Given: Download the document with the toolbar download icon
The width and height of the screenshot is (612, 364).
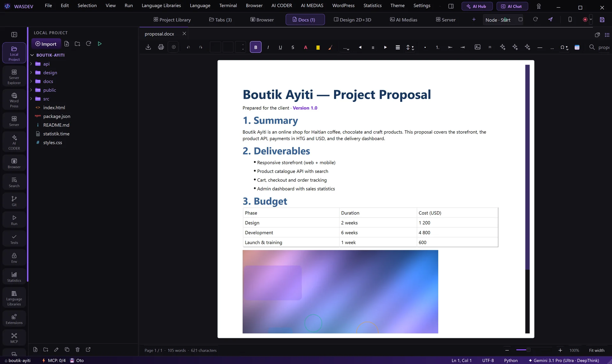Looking at the screenshot, I should coord(148,47).
